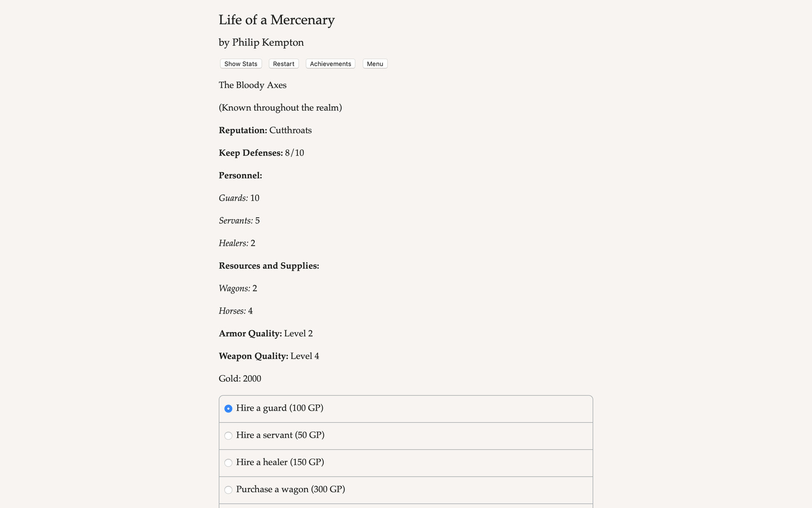Select the "Hire a servant (50 GP)" option
This screenshot has width=812, height=508.
228,436
